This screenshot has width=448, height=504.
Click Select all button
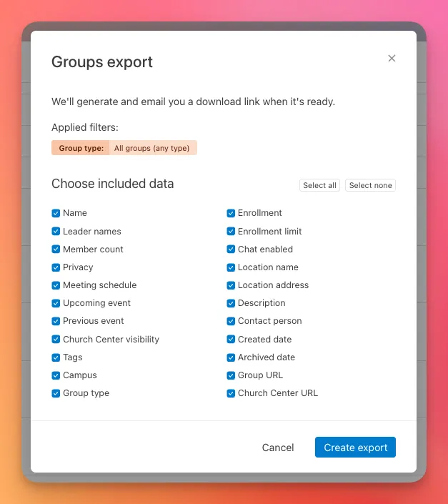click(319, 185)
